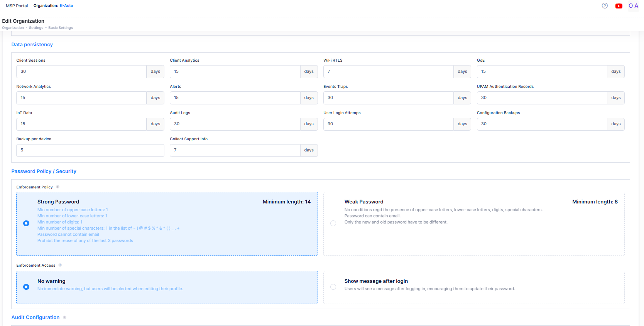The width and height of the screenshot is (644, 326).
Task: Click the Configuration Backups input field
Action: (542, 124)
